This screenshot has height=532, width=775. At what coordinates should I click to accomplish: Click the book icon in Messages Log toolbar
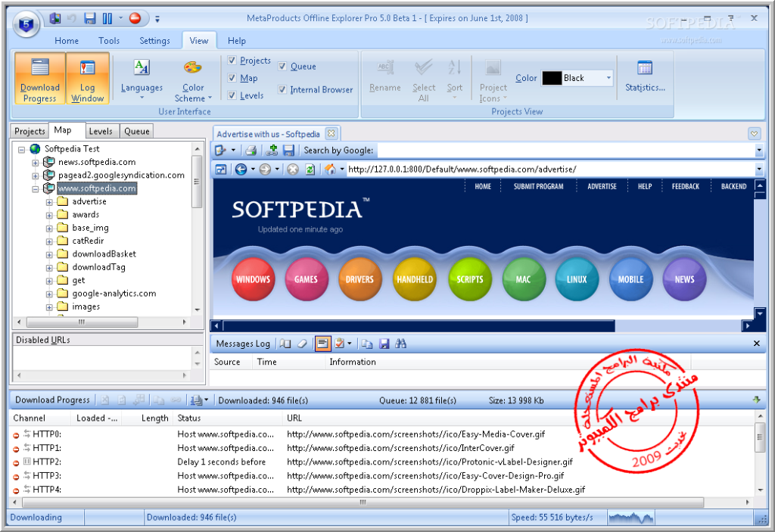click(285, 344)
